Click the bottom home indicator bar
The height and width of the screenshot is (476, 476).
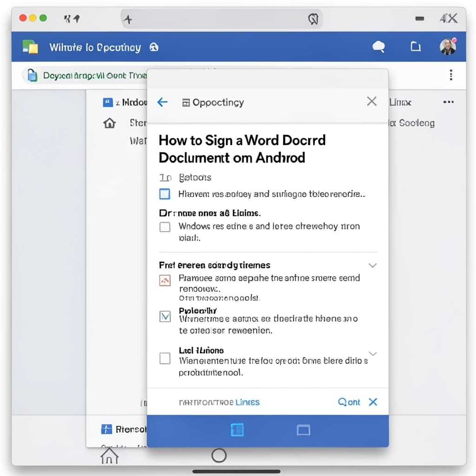pyautogui.click(x=236, y=471)
